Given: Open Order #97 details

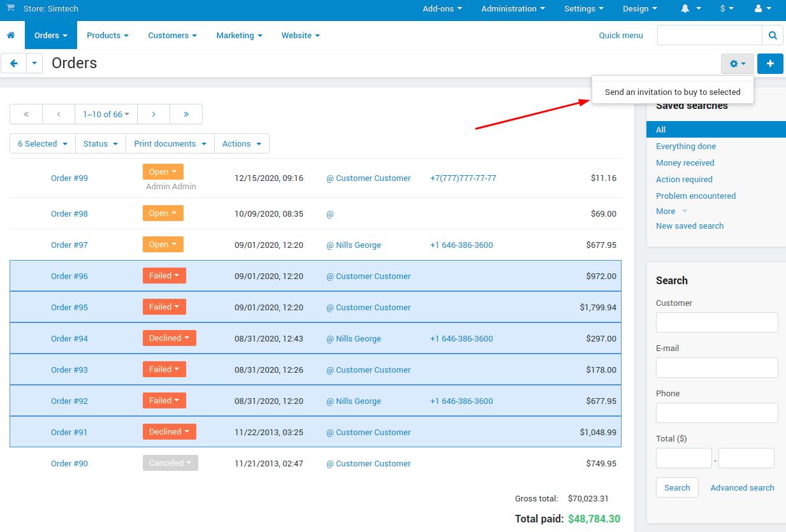Looking at the screenshot, I should pos(69,245).
